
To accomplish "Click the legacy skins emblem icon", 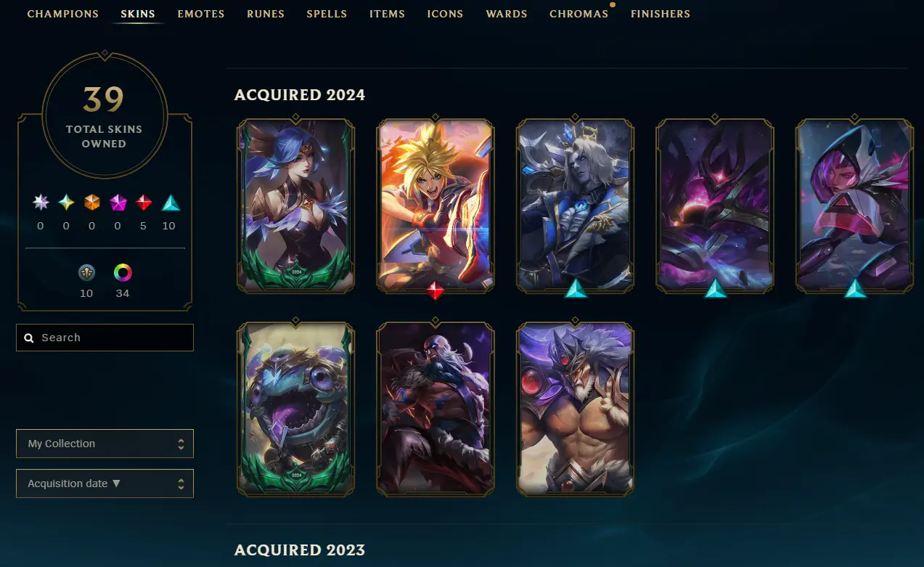I will click(x=86, y=273).
